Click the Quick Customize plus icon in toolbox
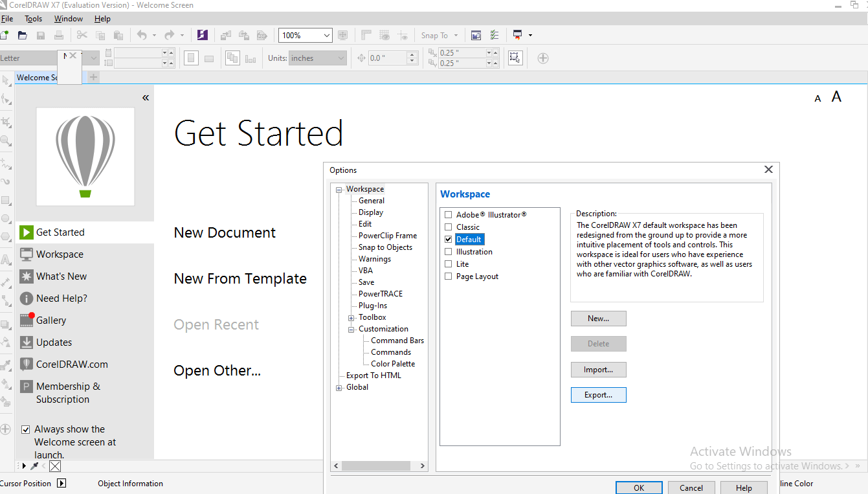This screenshot has height=494, width=868. [5, 429]
